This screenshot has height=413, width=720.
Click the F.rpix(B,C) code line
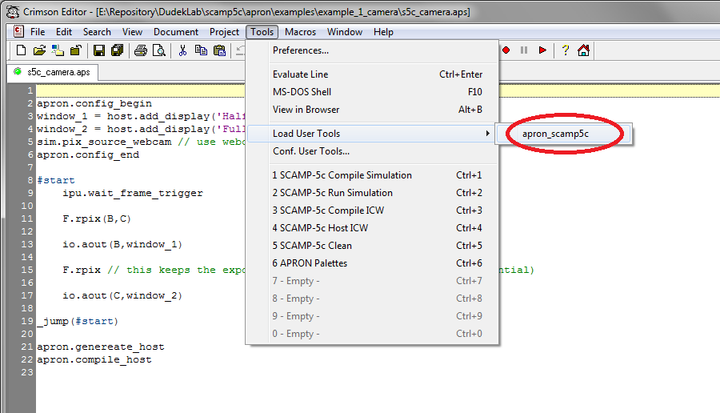click(97, 219)
